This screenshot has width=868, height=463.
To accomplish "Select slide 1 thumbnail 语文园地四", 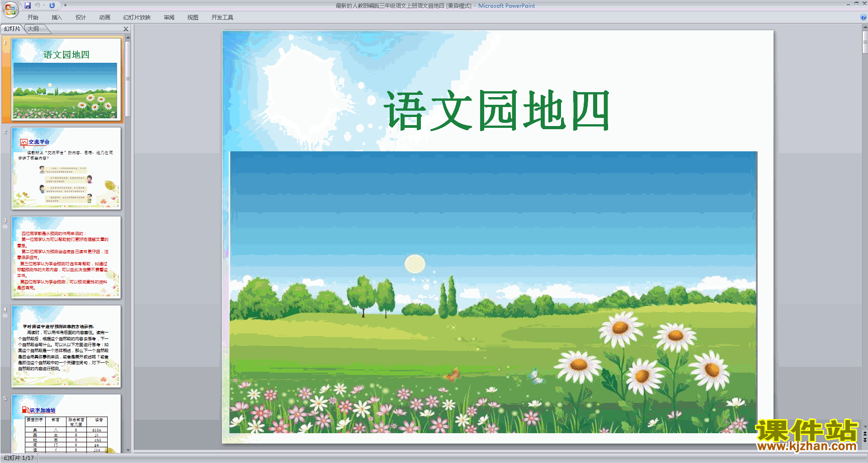I will [66, 79].
